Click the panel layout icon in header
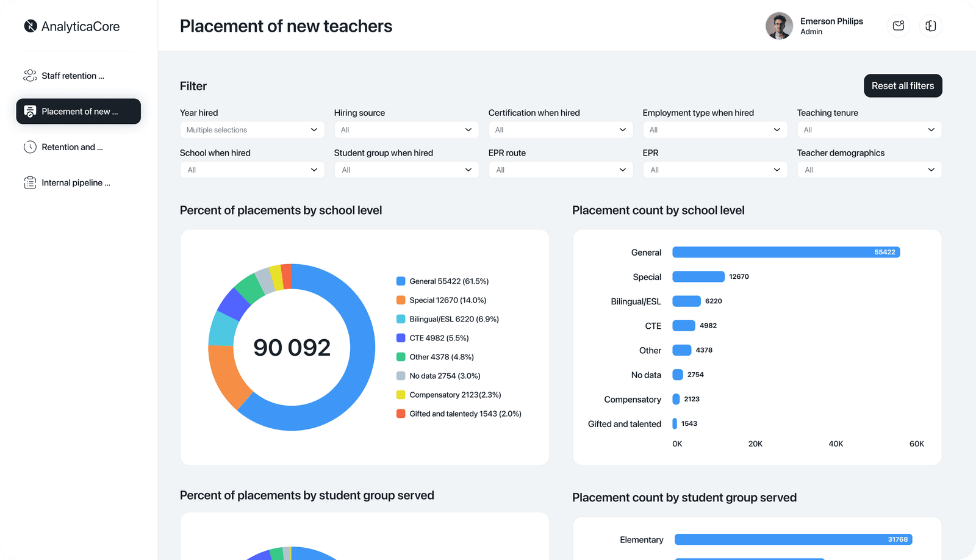The width and height of the screenshot is (976, 560). [930, 26]
